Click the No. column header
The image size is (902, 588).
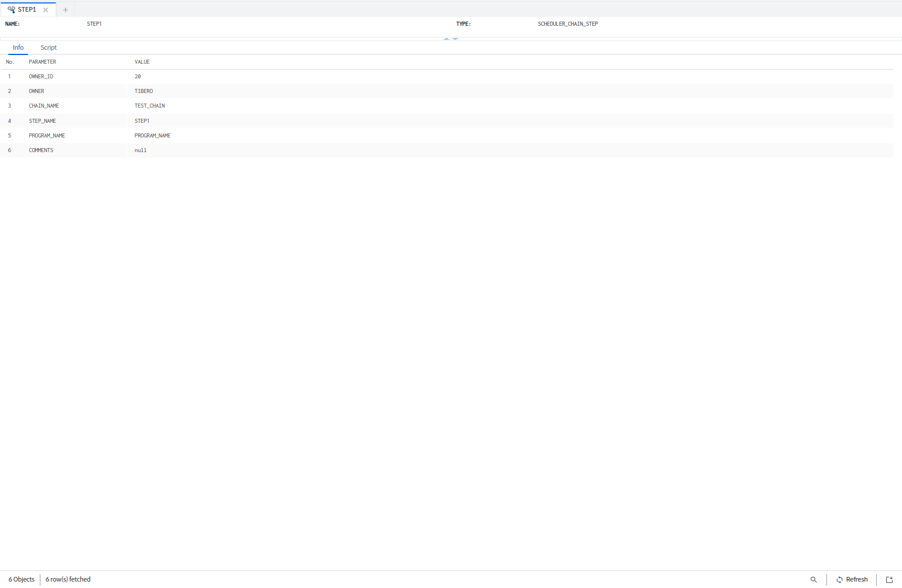pyautogui.click(x=10, y=62)
